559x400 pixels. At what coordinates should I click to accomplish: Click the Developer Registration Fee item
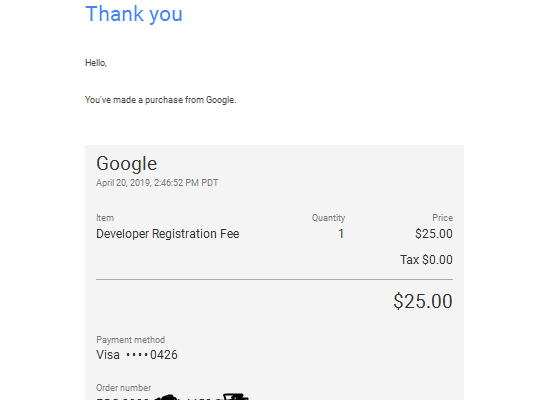pos(168,234)
